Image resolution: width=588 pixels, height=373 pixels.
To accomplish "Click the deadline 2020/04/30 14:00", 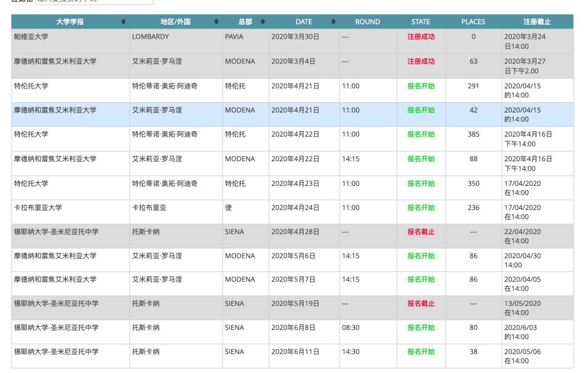I will (x=522, y=260).
